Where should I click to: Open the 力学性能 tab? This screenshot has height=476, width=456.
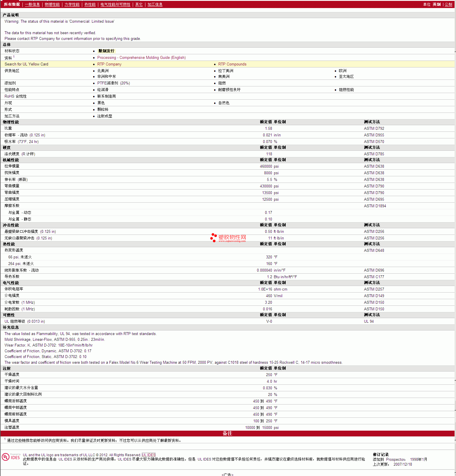(72, 4)
